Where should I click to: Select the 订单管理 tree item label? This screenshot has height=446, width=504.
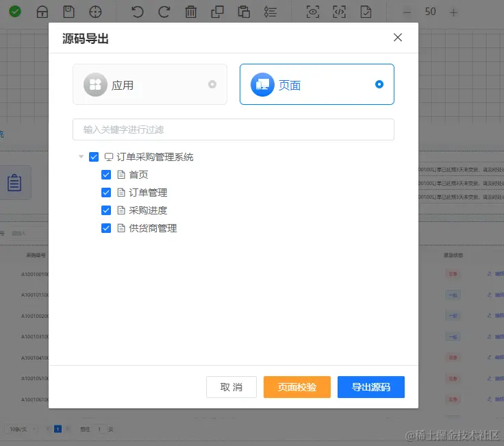click(x=148, y=193)
